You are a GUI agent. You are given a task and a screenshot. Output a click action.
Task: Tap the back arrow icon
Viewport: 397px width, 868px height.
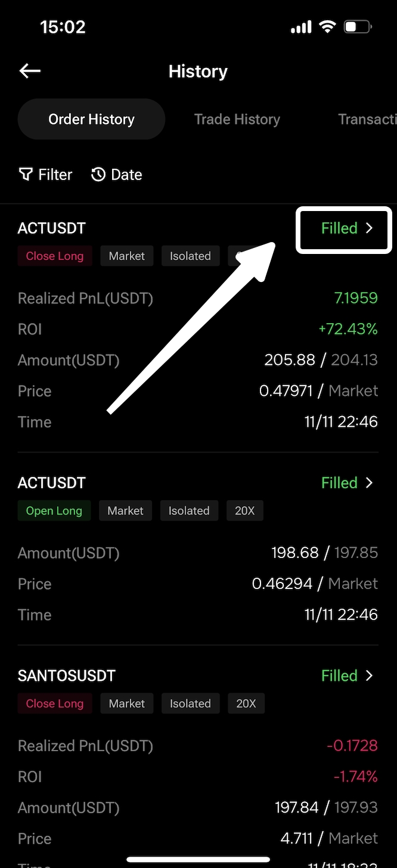coord(30,72)
